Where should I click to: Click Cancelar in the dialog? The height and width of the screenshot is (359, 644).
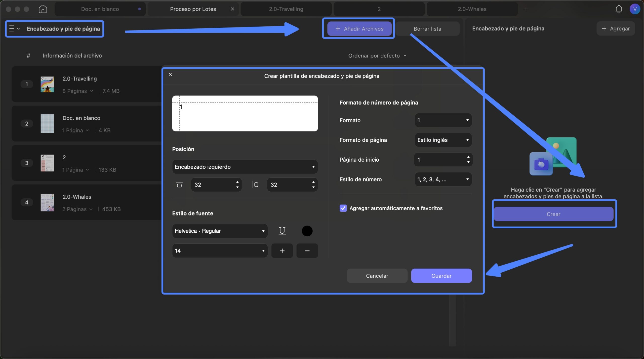coord(377,276)
